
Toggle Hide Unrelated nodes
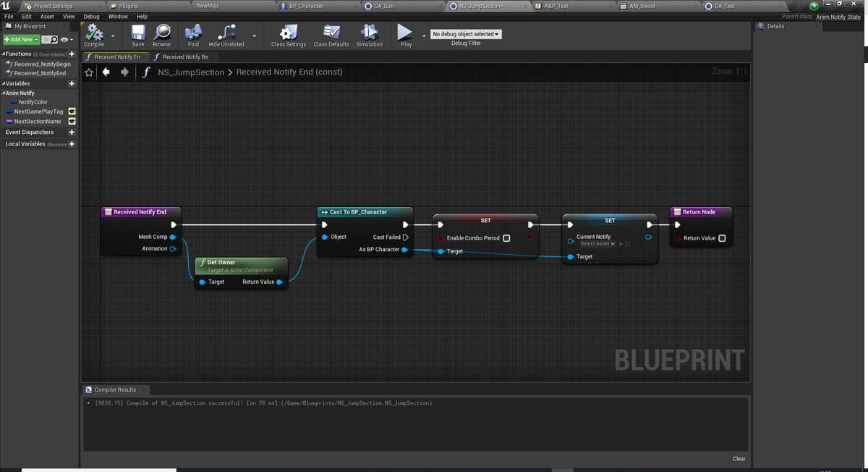tap(226, 35)
